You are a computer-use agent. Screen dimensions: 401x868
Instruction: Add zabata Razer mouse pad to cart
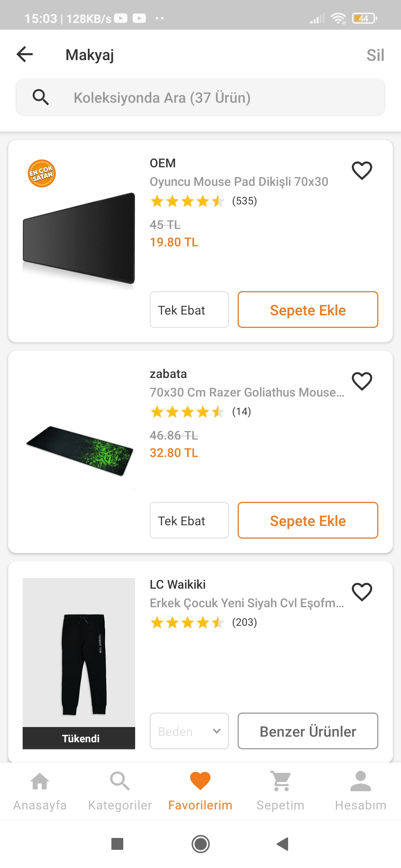coord(308,520)
